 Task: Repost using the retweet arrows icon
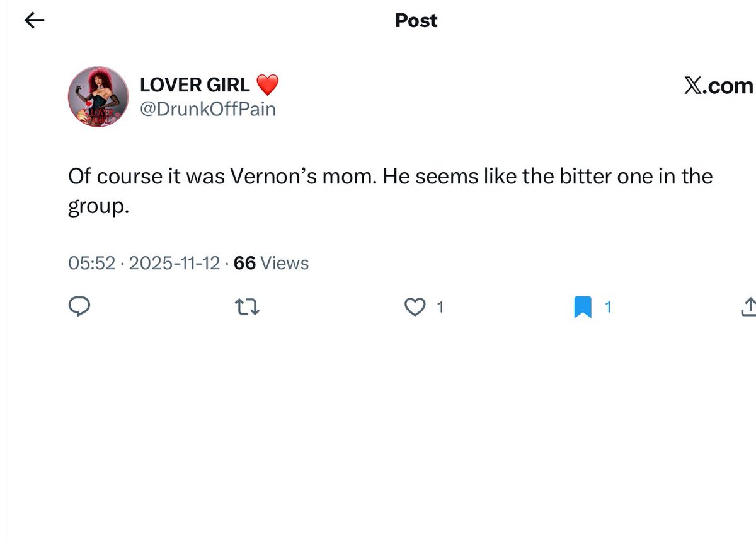(x=247, y=308)
